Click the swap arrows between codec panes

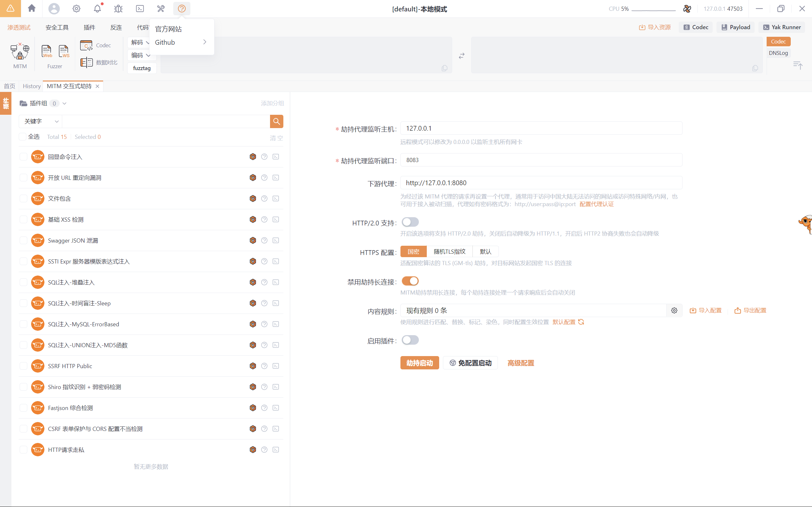(x=461, y=56)
